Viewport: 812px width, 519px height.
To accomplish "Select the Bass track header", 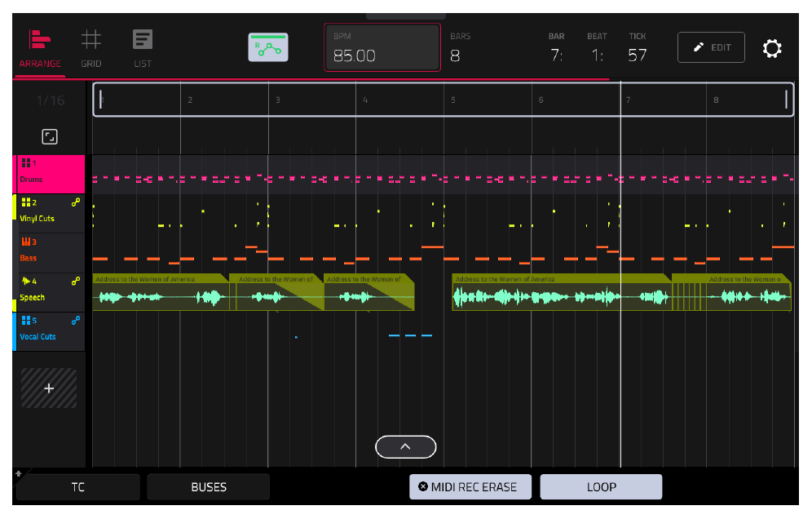I will pyautogui.click(x=49, y=253).
